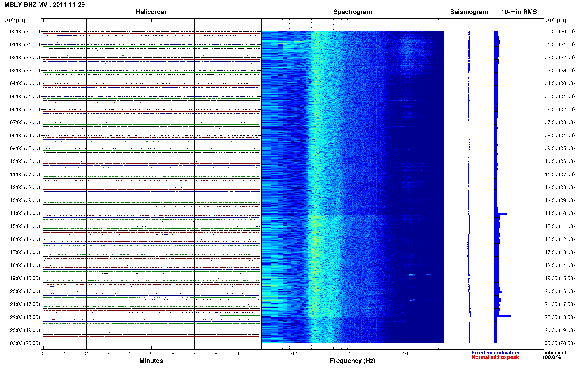
Task: Click right-axis time label "17:00 (13:00)"
Action: pyautogui.click(x=560, y=252)
